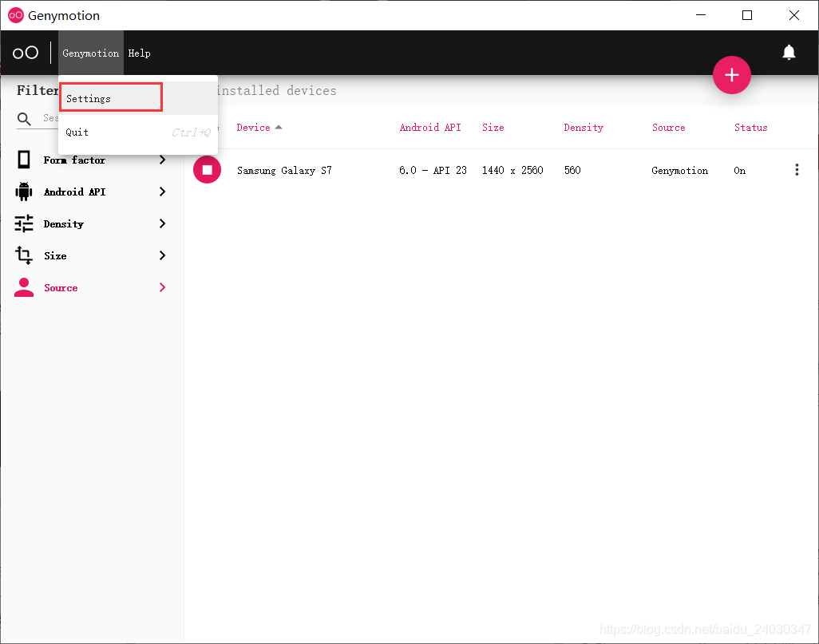Click the On status cell
The image size is (819, 644).
pos(740,170)
